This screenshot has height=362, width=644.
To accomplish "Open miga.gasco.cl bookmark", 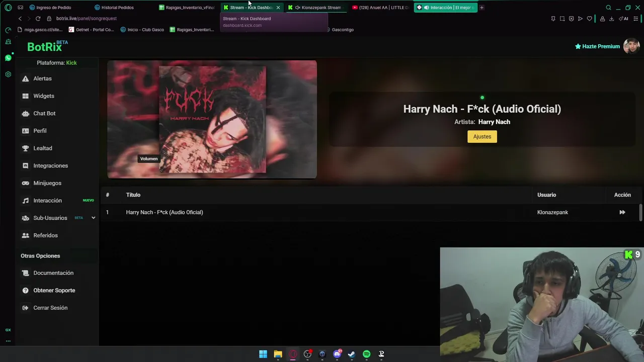I will (40, 30).
